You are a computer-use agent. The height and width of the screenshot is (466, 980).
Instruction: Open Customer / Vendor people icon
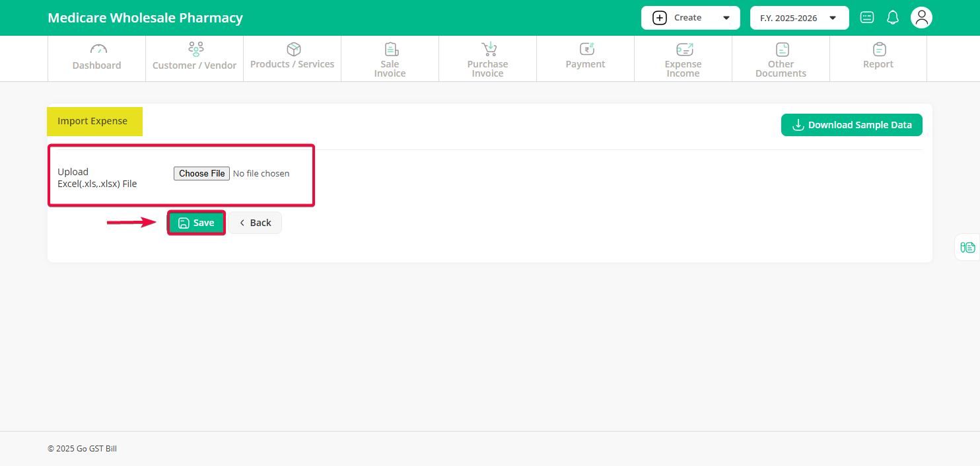click(x=195, y=49)
